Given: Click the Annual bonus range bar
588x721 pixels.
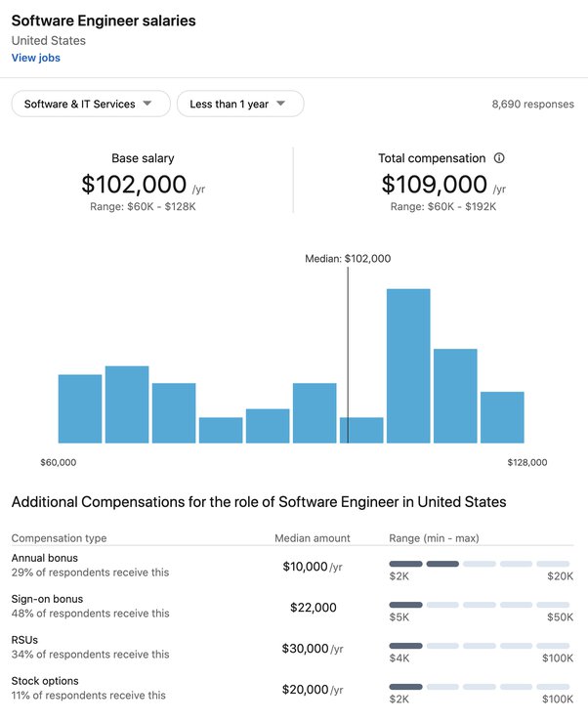Looking at the screenshot, I should click(479, 564).
